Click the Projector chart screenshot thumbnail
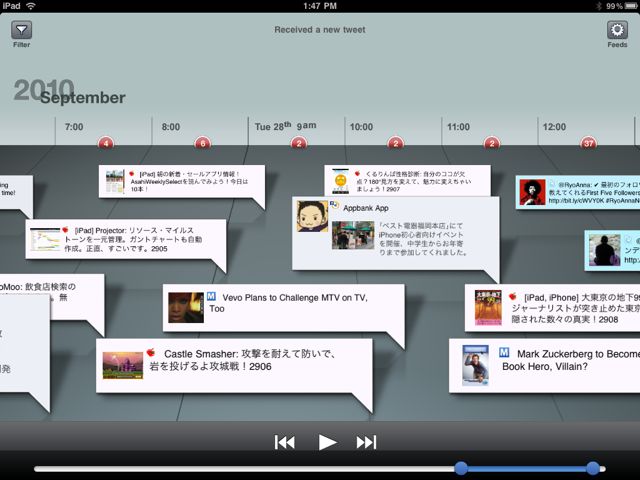Viewport: 640px width, 480px height. pos(45,239)
